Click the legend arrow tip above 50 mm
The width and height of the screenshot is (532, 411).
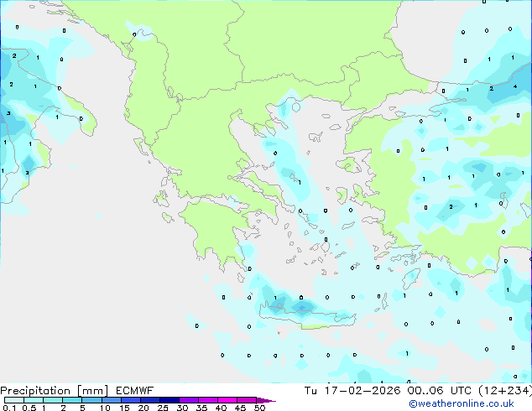tap(266, 401)
